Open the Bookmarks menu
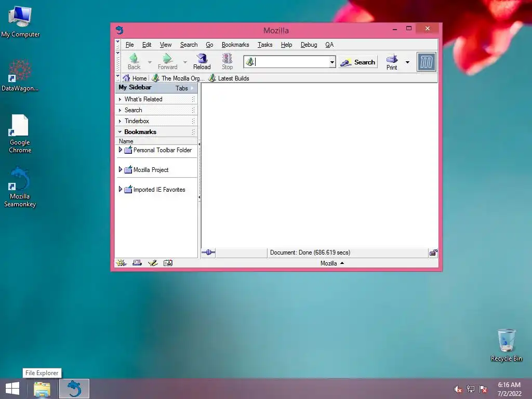Viewport: 532px width, 399px height. pyautogui.click(x=235, y=45)
